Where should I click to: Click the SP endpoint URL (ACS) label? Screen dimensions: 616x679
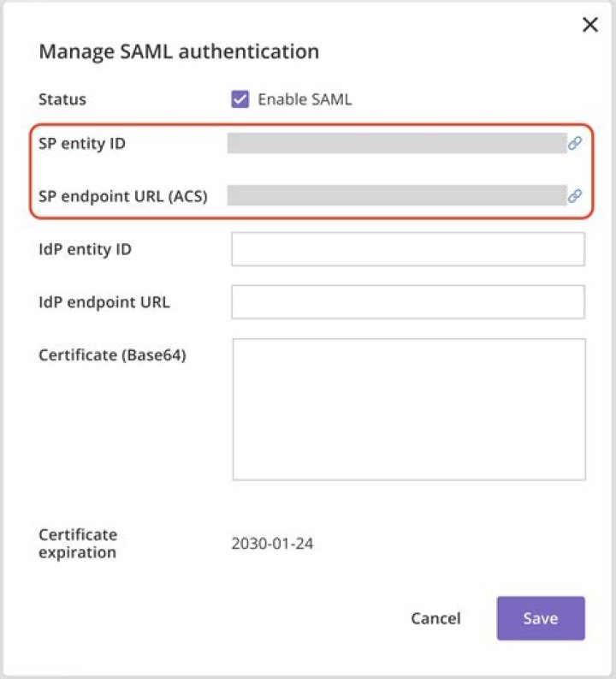tap(123, 196)
